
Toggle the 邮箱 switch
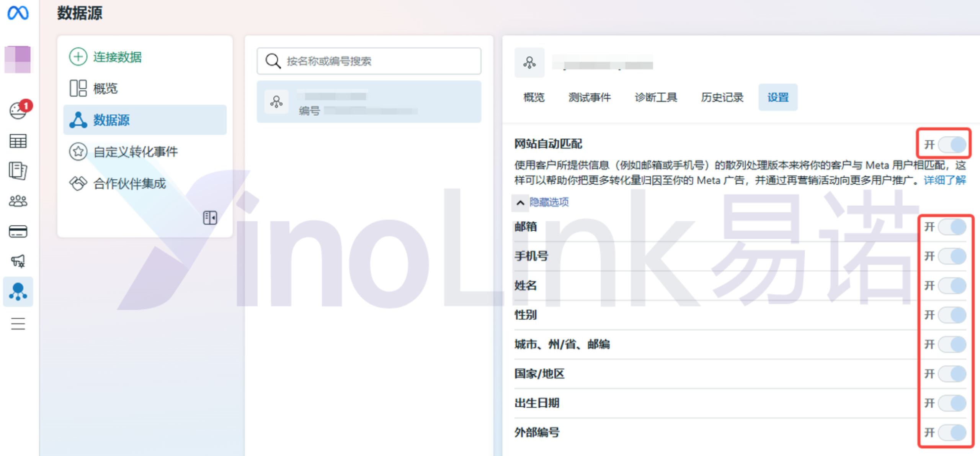[952, 227]
